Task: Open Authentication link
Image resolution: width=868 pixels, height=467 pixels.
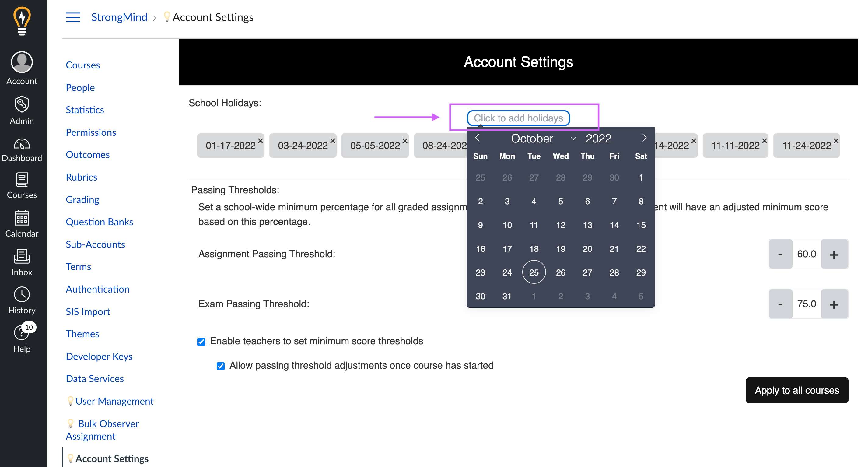Action: click(x=98, y=289)
